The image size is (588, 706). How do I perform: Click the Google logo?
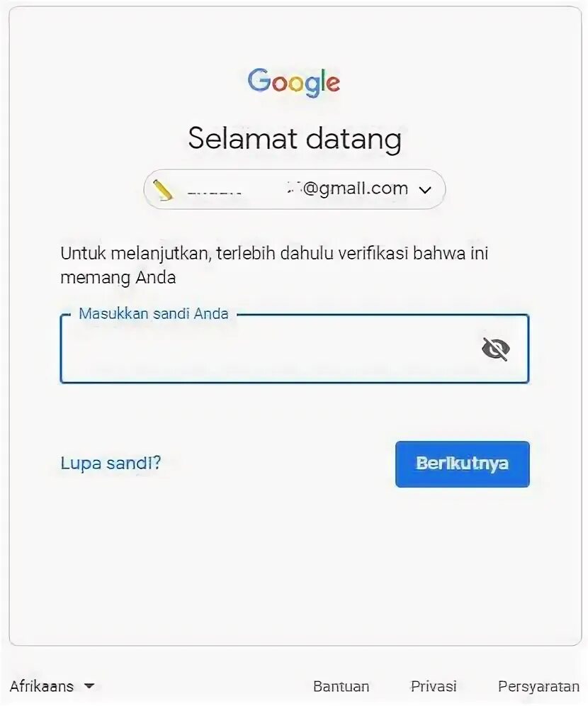click(294, 82)
